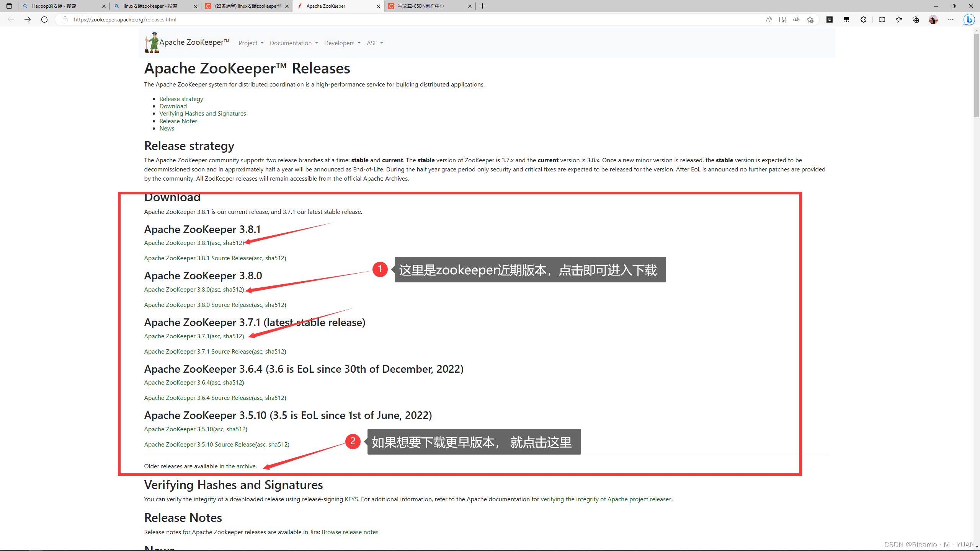Open the 'in the archive' link
This screenshot has height=551, width=980.
[x=237, y=466]
